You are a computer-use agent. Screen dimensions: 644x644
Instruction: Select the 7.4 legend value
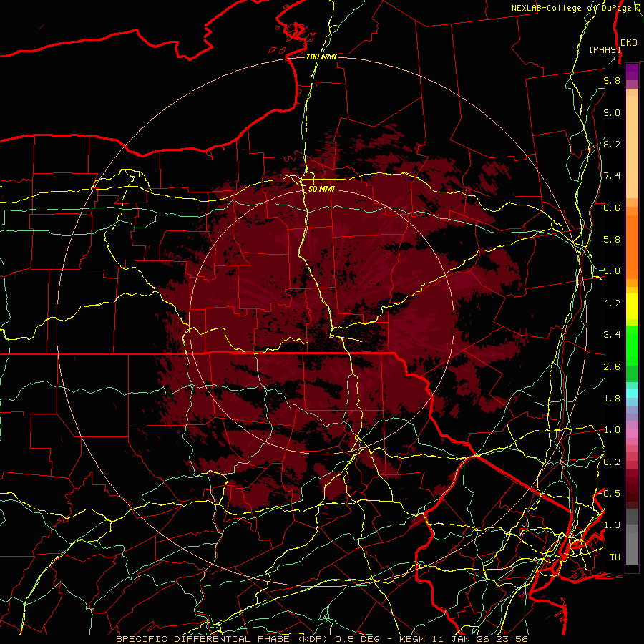pos(612,176)
